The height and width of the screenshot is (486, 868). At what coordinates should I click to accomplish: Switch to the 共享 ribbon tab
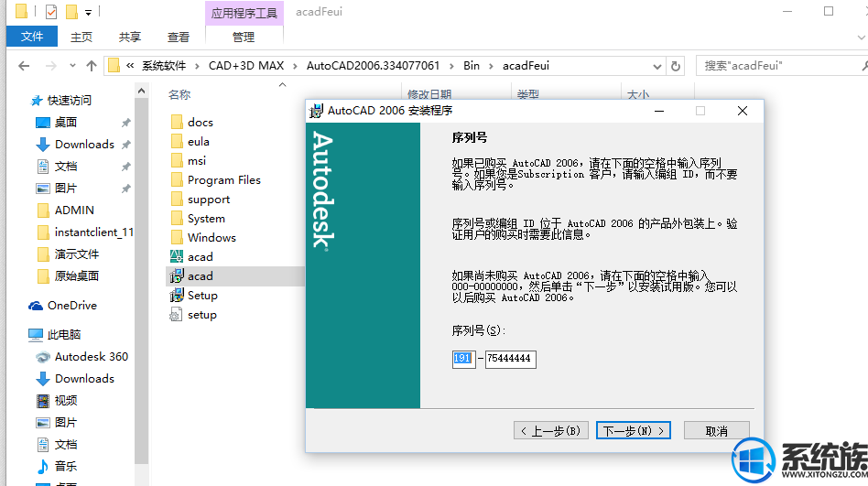pyautogui.click(x=129, y=38)
